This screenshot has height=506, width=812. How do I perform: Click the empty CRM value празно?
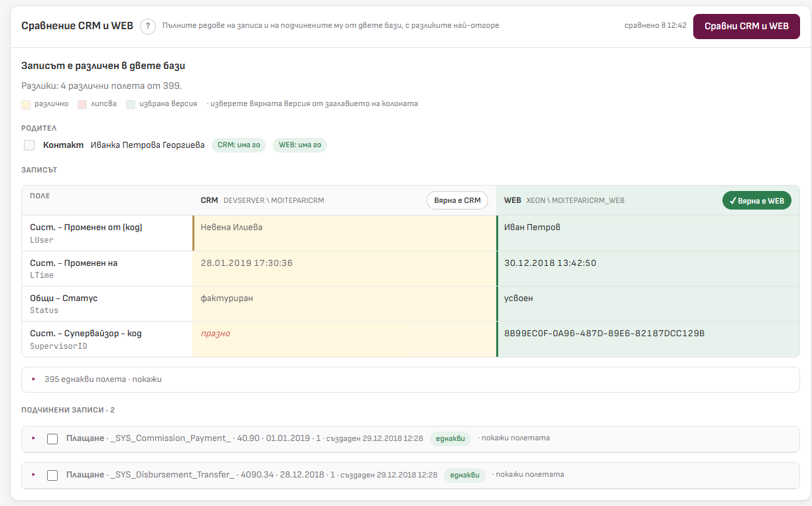tap(216, 334)
